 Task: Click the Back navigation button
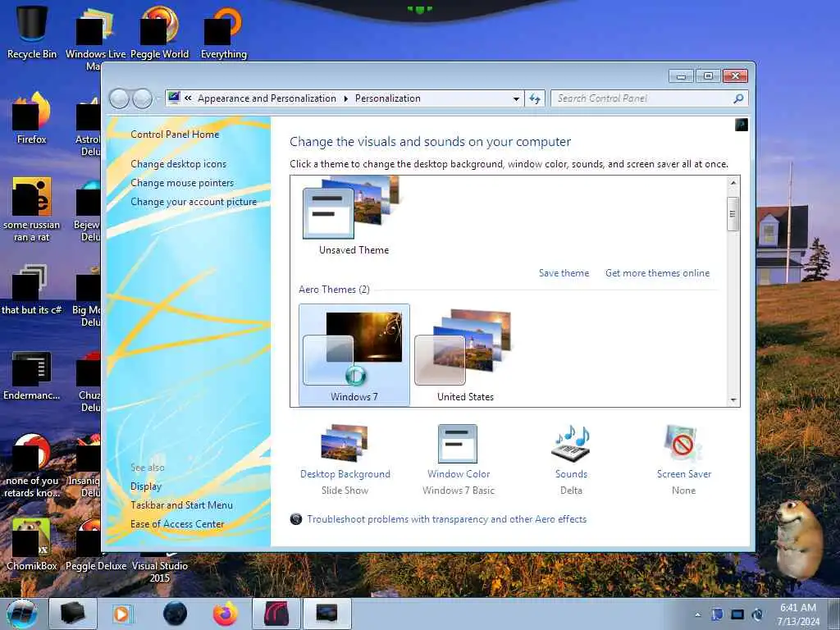click(x=119, y=98)
